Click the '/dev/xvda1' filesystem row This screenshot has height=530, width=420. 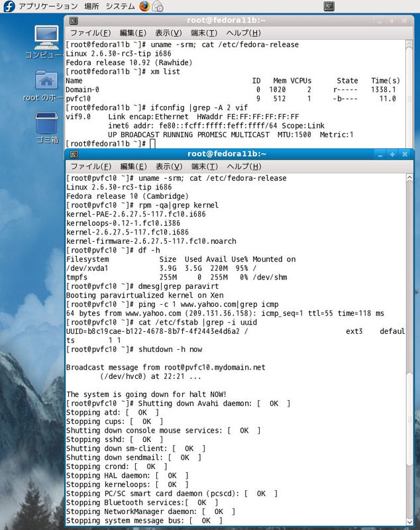coord(161,268)
